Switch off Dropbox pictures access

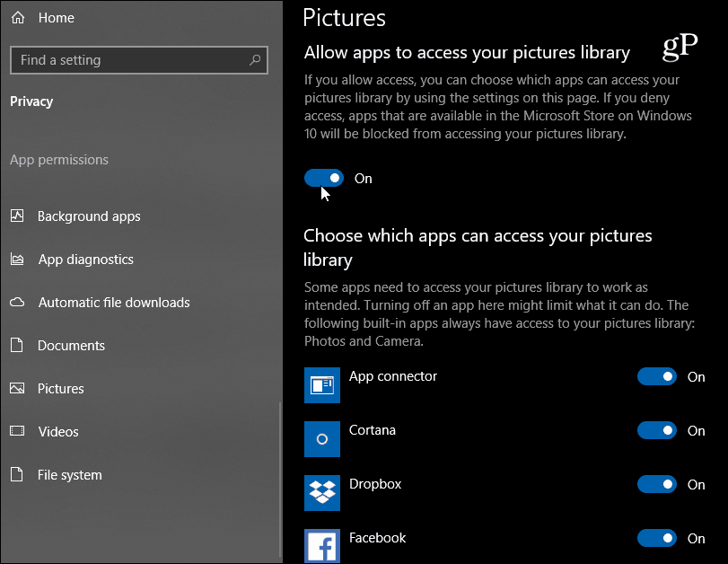[x=656, y=484]
